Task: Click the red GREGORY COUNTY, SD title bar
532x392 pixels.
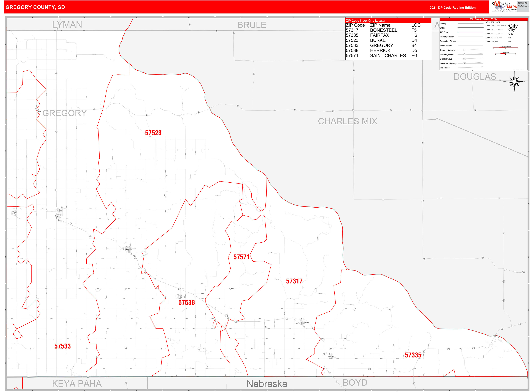Action: [x=36, y=7]
